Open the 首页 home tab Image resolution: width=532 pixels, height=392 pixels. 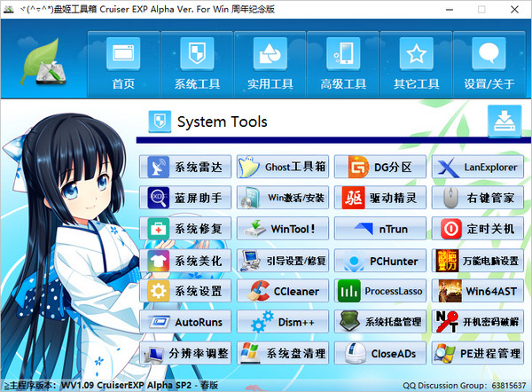pyautogui.click(x=123, y=65)
